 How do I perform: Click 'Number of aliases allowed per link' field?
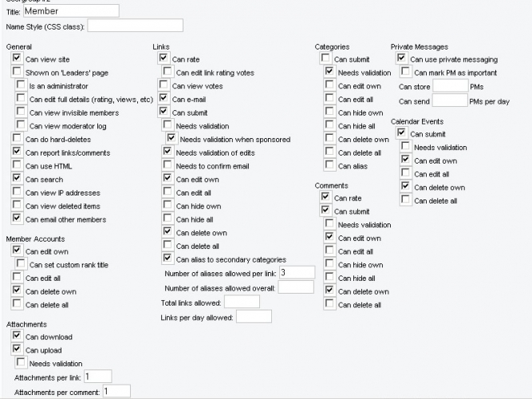pos(297,273)
